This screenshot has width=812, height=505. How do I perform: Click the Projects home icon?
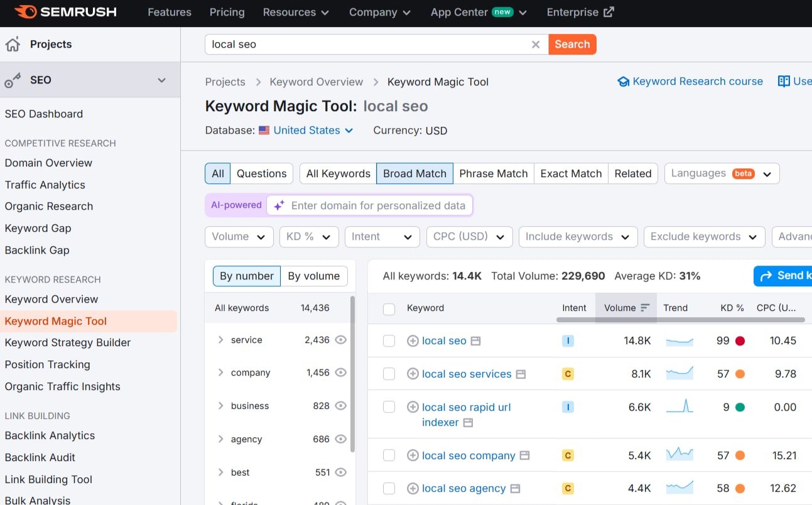coord(13,44)
